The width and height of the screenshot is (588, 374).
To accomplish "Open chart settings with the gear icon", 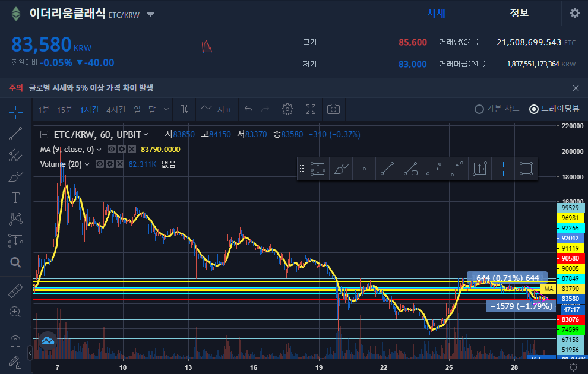I will (x=287, y=109).
